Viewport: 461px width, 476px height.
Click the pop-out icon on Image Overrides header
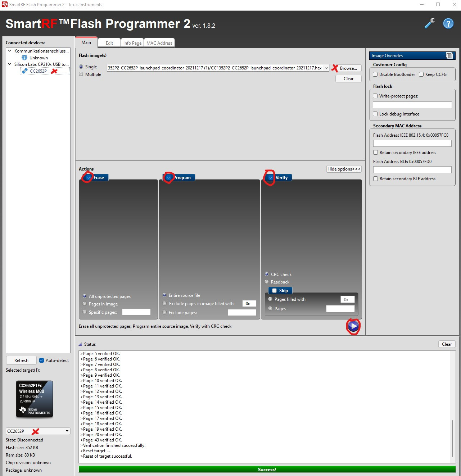(x=449, y=55)
